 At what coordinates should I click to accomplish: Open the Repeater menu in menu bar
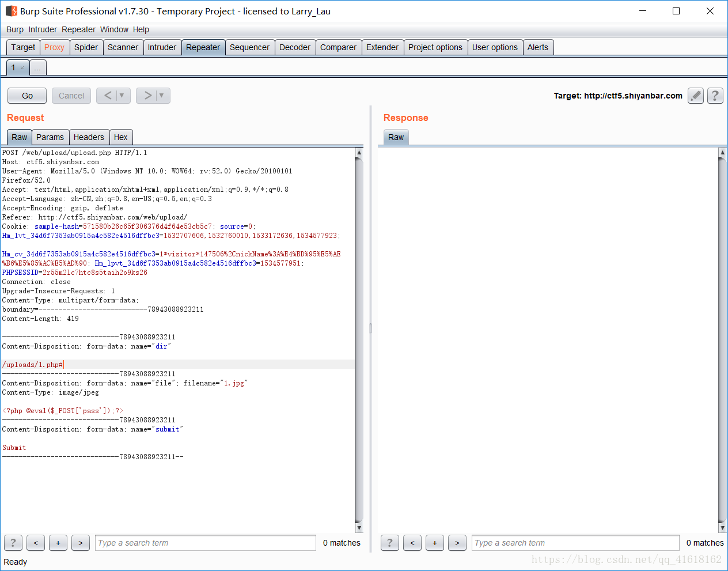pos(78,29)
